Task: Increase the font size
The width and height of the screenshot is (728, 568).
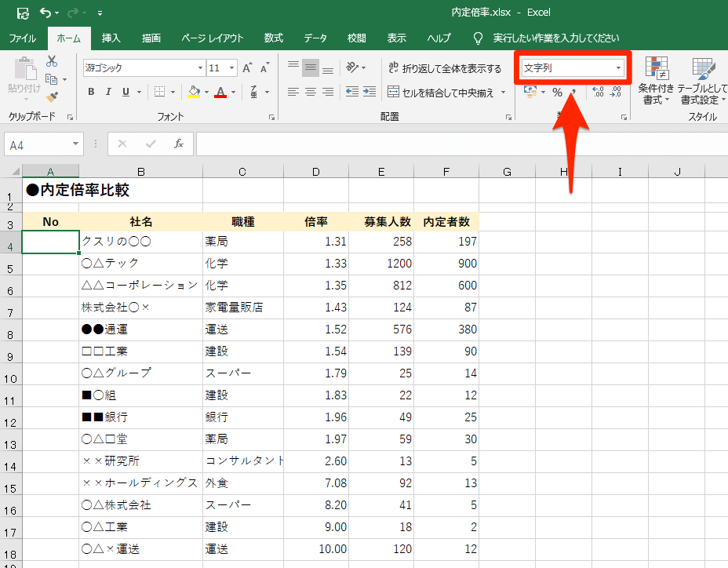Action: pyautogui.click(x=247, y=67)
